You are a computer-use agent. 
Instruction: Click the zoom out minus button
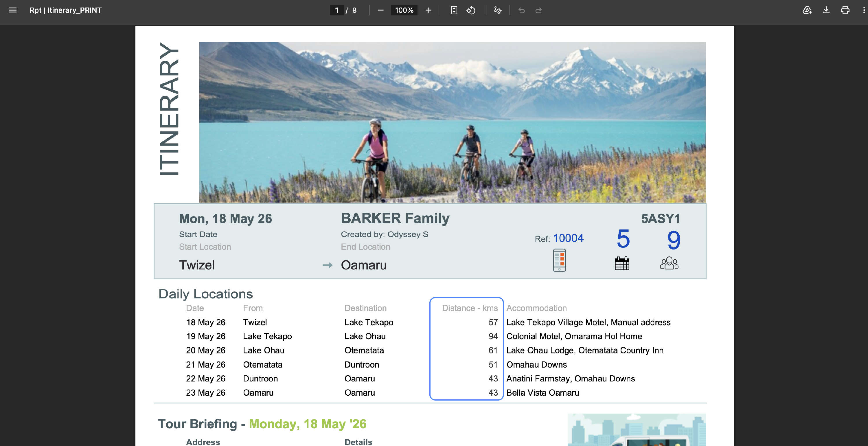coord(380,10)
